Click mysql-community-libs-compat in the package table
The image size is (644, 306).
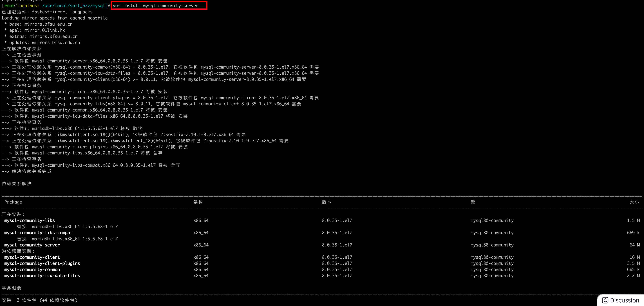tap(38, 233)
